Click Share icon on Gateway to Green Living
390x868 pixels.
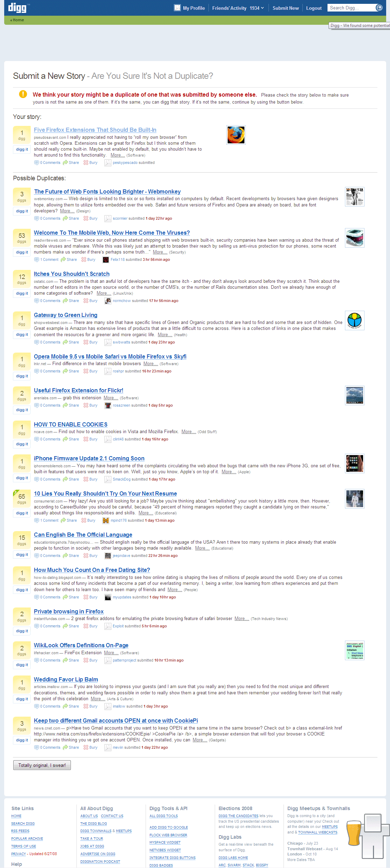(65, 342)
